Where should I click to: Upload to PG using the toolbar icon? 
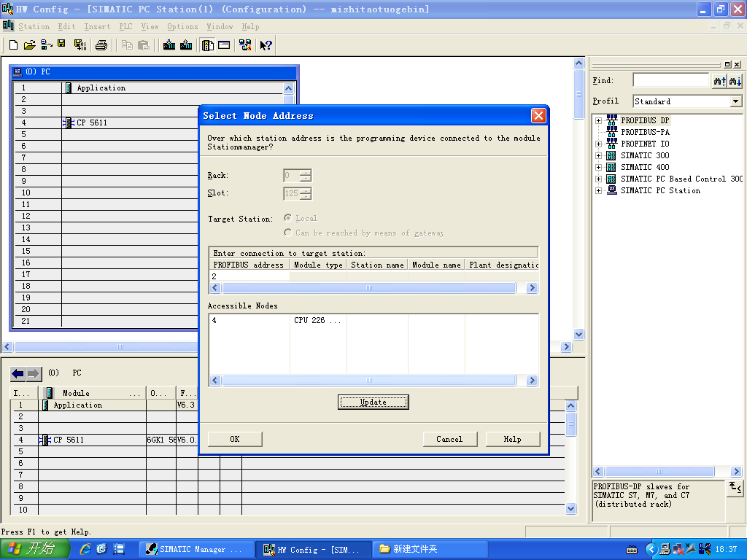[x=186, y=45]
